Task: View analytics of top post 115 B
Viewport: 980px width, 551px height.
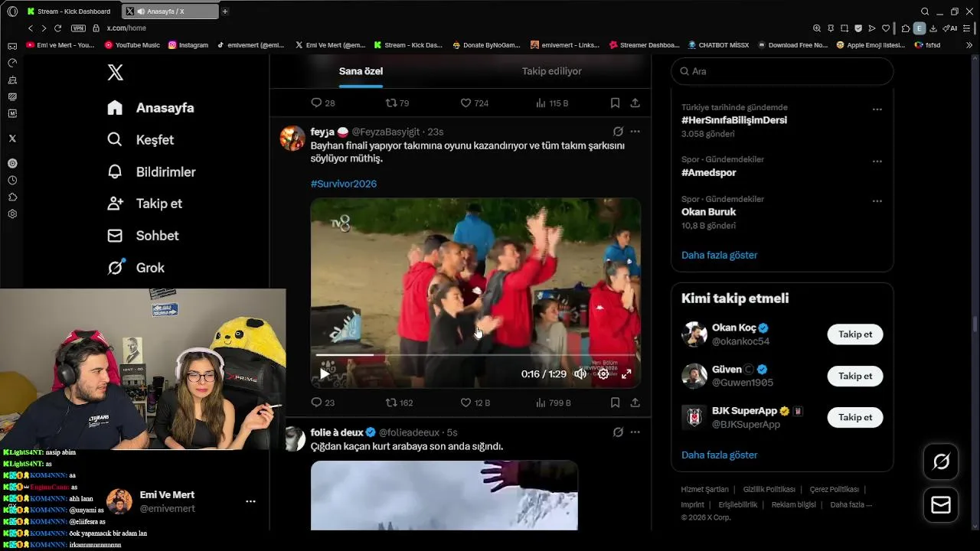Action: (x=552, y=103)
